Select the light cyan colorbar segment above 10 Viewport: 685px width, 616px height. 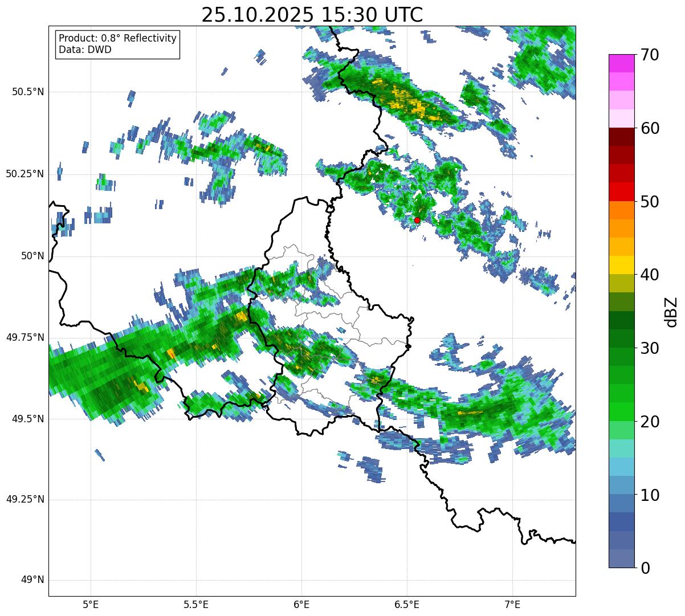[x=622, y=467]
